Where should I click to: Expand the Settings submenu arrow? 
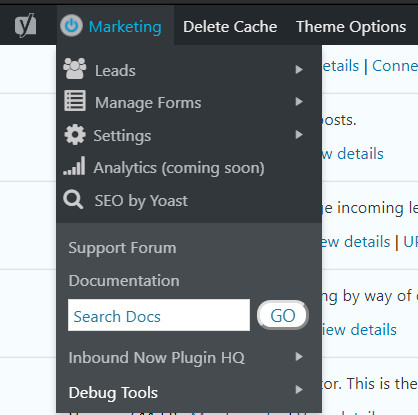point(299,135)
